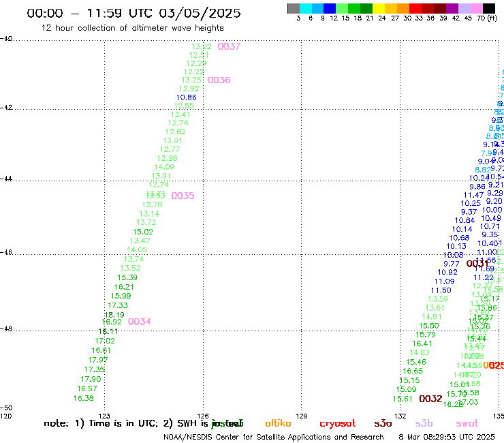Click the longitude axis label 132

400,416
